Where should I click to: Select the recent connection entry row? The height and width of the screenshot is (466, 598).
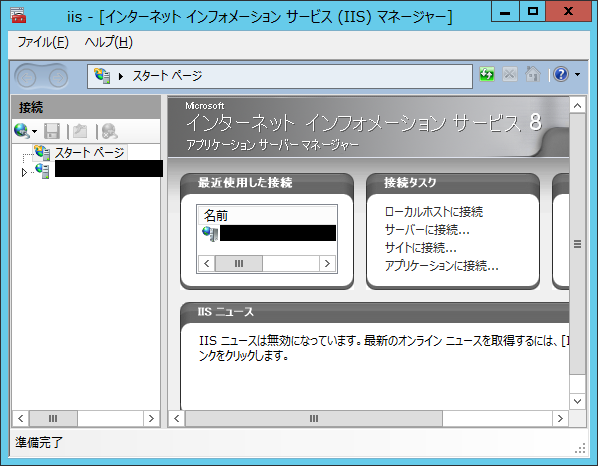[x=267, y=233]
